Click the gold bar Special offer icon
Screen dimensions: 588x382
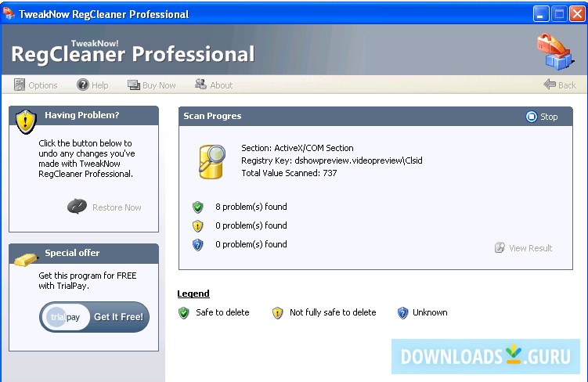26,259
